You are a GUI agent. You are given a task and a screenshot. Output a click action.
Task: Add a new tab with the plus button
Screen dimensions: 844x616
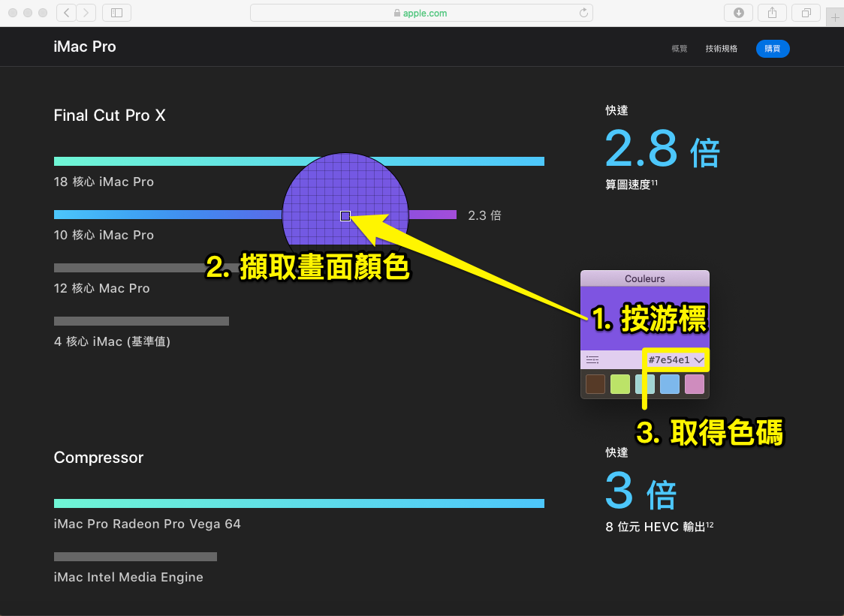click(x=835, y=18)
